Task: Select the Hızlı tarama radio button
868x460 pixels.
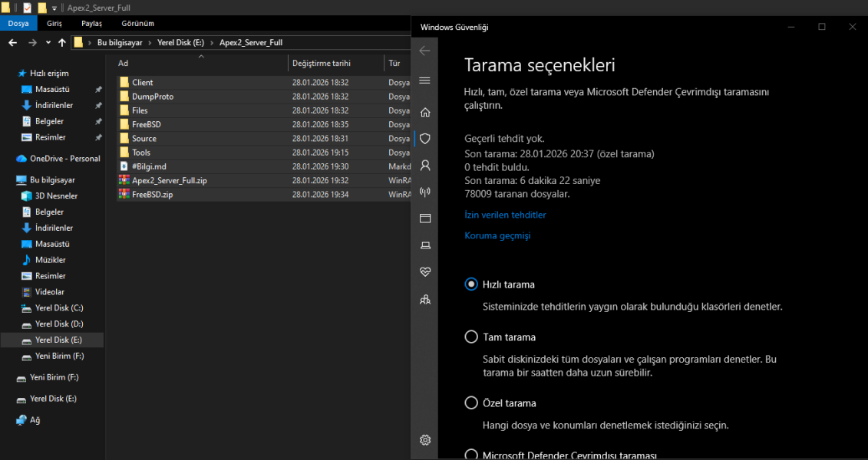Action: point(471,284)
